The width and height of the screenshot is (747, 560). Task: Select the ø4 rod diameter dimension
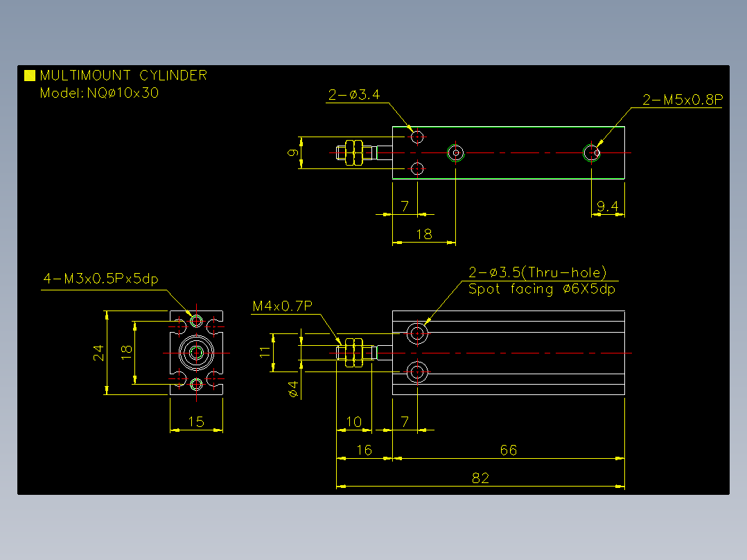click(293, 389)
